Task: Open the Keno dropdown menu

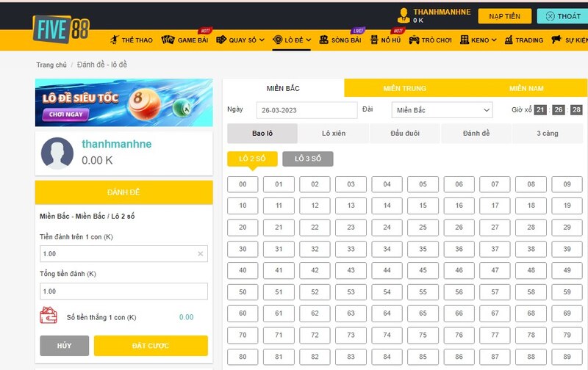Action: pyautogui.click(x=478, y=40)
